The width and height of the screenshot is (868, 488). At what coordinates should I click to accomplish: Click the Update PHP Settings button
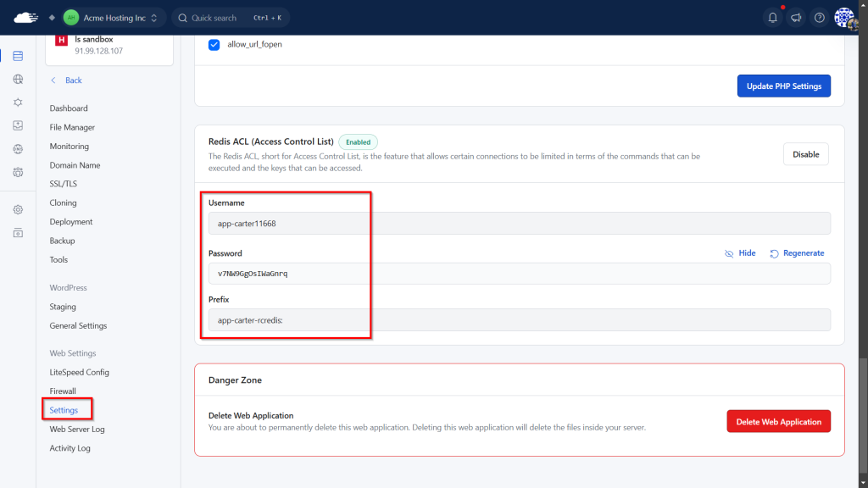pos(783,86)
